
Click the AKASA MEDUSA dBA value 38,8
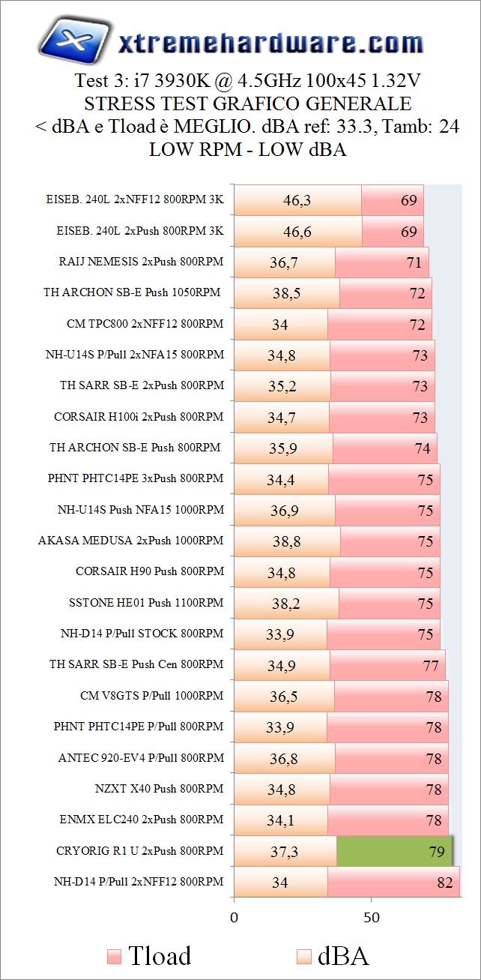tap(287, 541)
